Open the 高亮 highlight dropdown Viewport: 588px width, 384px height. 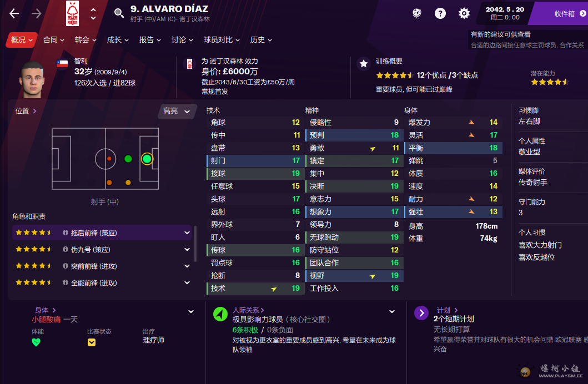click(177, 112)
